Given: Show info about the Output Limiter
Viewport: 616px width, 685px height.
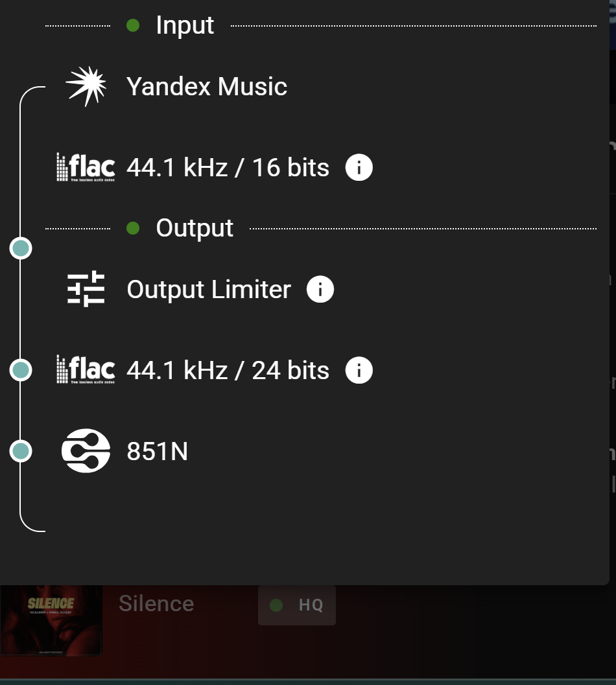Looking at the screenshot, I should click(x=320, y=289).
